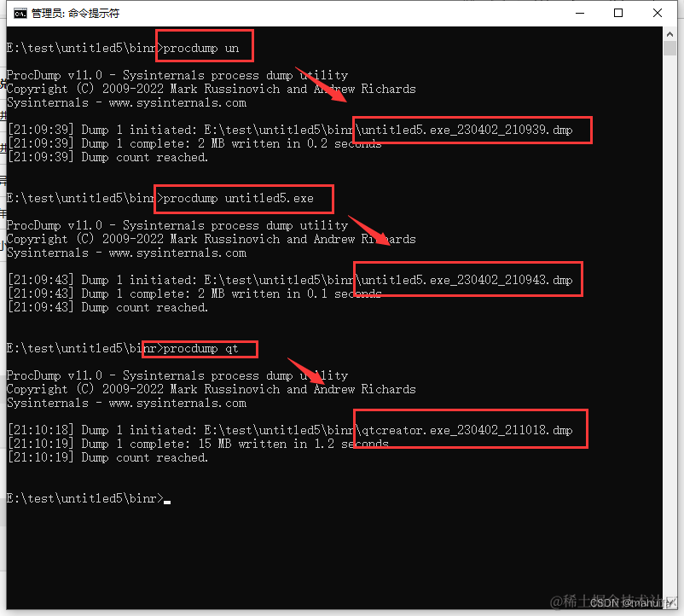Click file name qtcreator.exe_230402_211018.dmp
Viewport: 684px width, 616px height.
coord(467,430)
